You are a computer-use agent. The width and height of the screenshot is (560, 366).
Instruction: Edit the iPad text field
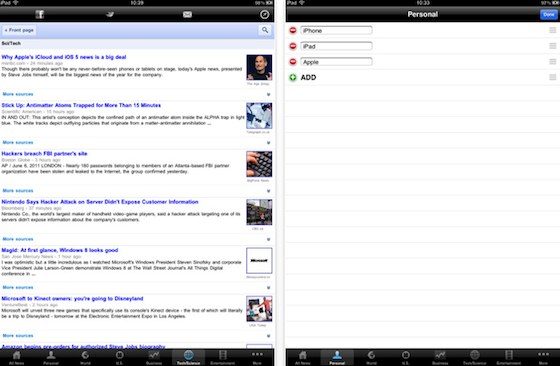[x=336, y=46]
